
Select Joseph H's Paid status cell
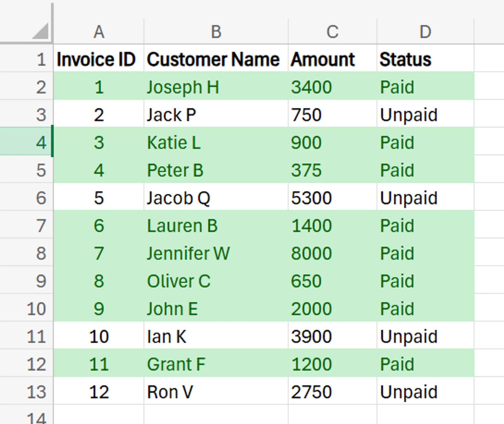pos(426,86)
